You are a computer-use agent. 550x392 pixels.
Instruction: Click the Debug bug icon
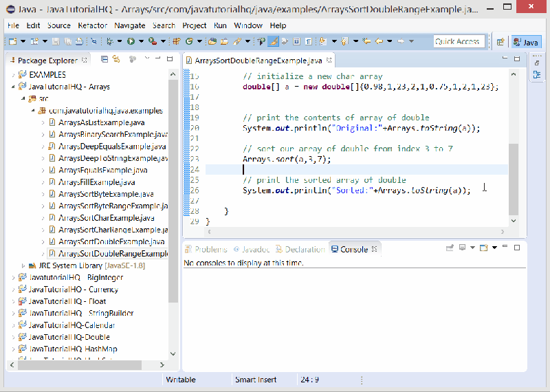110,41
